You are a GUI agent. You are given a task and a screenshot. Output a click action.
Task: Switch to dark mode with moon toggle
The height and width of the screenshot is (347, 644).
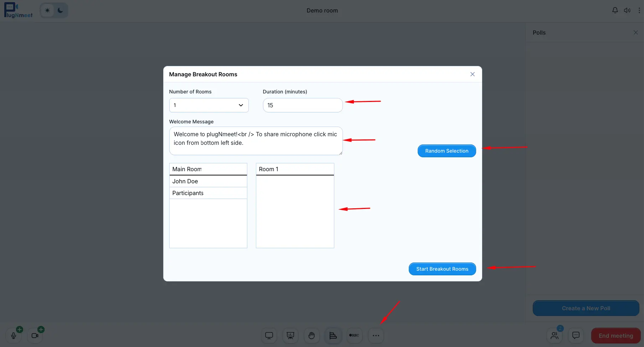coord(60,10)
